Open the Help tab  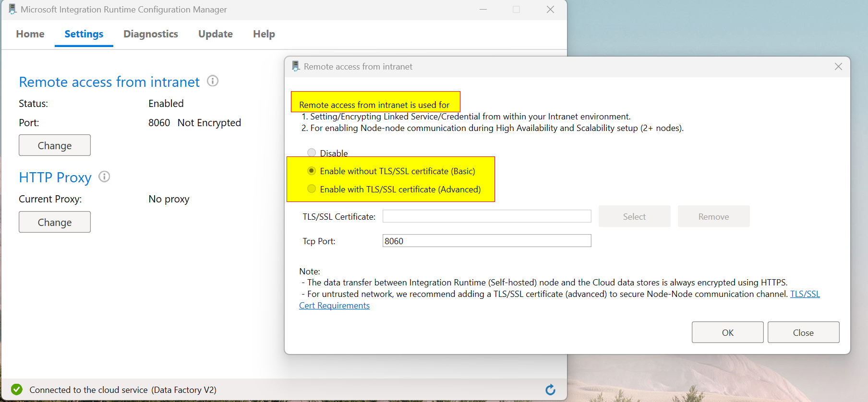[x=264, y=34]
